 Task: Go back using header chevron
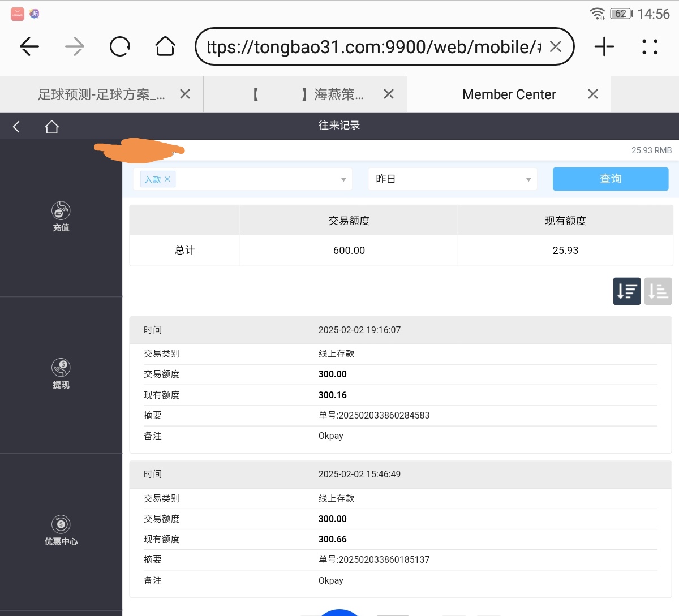pyautogui.click(x=16, y=127)
